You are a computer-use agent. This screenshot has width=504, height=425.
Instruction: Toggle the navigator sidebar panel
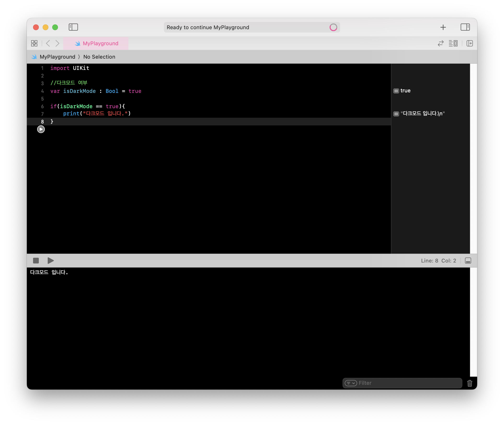tap(73, 27)
